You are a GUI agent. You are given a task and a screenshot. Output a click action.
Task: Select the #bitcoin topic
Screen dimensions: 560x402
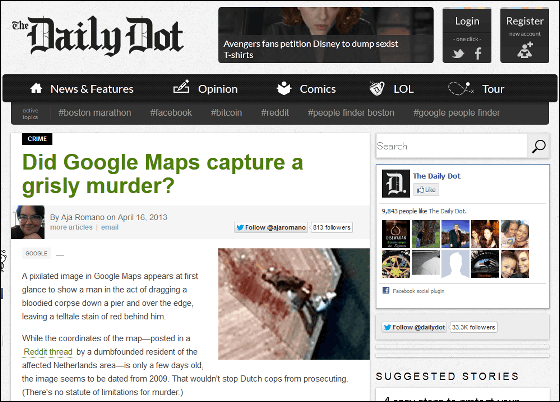pyautogui.click(x=226, y=113)
